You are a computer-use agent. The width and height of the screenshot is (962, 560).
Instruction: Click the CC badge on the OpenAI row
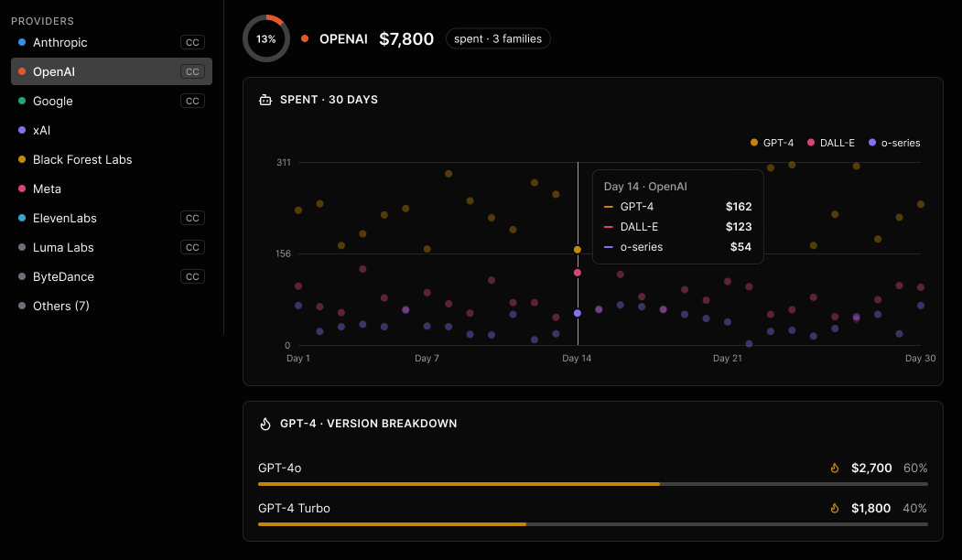192,71
